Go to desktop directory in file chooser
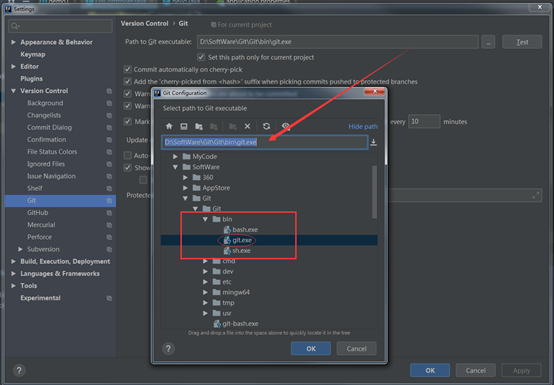 pos(184,126)
